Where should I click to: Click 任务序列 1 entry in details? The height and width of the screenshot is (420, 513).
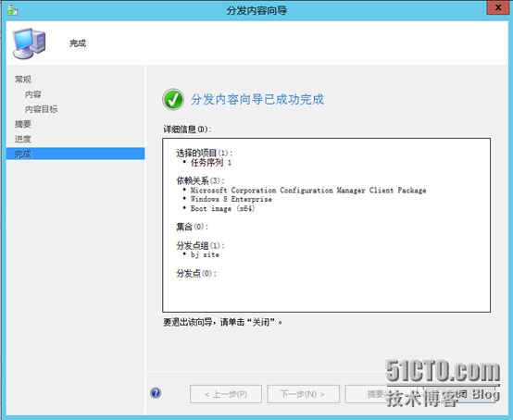tap(211, 162)
